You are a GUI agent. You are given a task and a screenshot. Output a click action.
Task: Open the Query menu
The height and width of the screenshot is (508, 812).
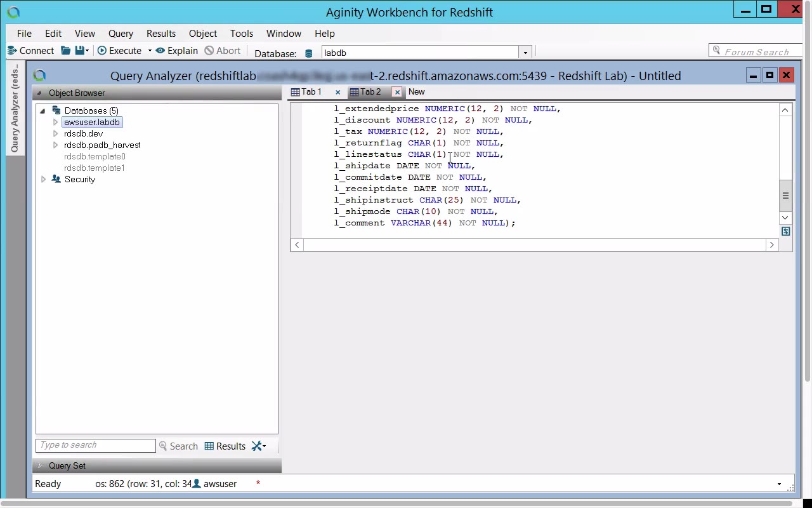tap(121, 34)
